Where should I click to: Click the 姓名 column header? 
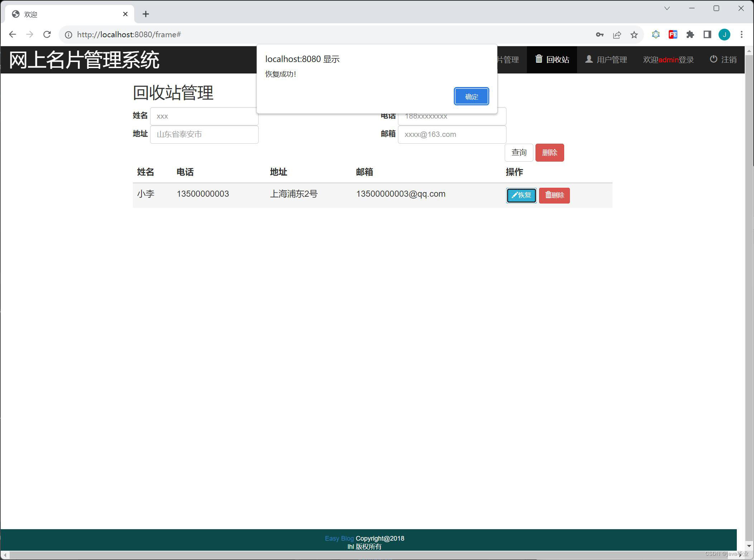(x=145, y=172)
